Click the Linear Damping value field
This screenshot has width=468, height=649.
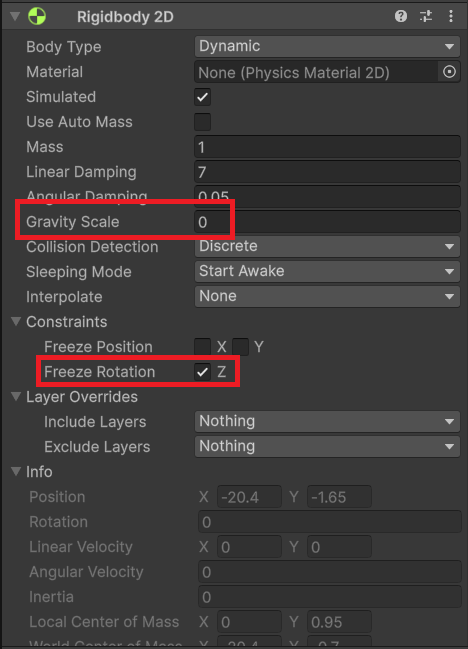pyautogui.click(x=327, y=172)
